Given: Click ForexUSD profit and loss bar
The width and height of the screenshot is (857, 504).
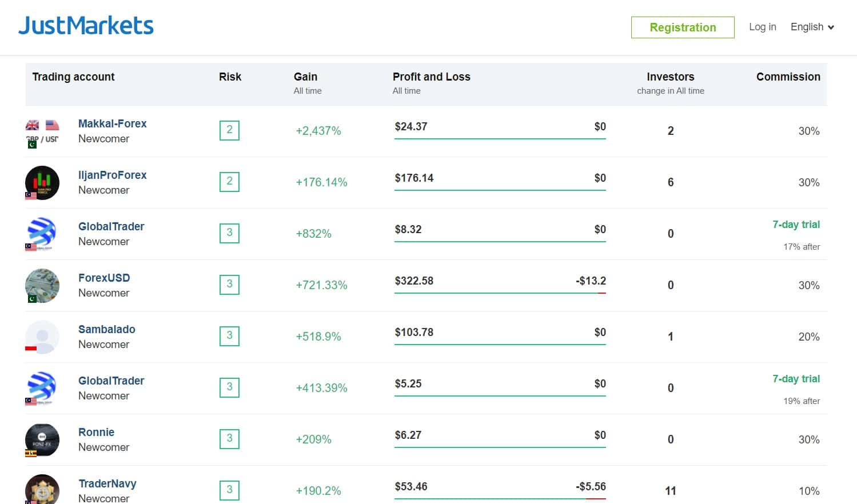Looking at the screenshot, I should tap(500, 293).
